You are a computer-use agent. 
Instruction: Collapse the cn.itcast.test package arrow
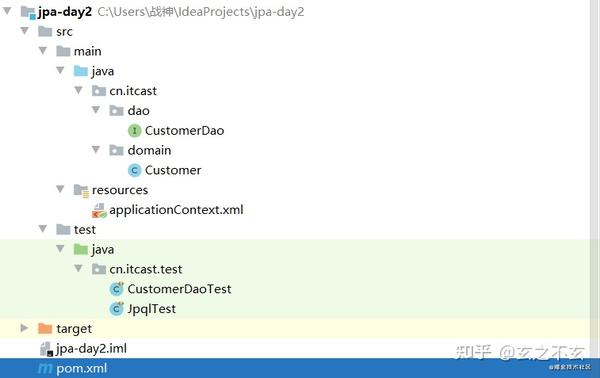(78, 269)
